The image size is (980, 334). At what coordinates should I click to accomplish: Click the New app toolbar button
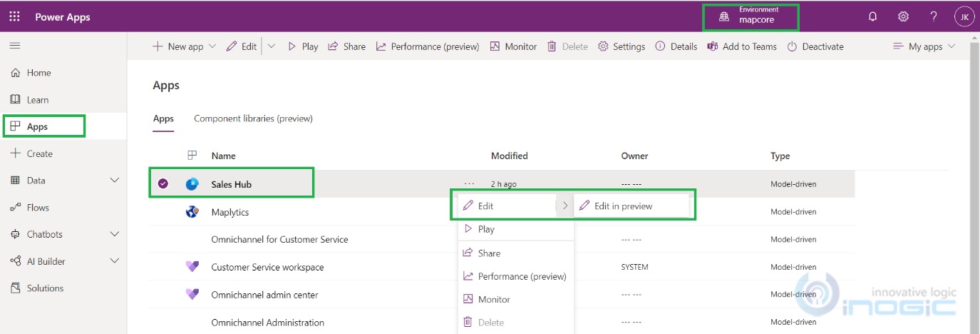coord(185,46)
